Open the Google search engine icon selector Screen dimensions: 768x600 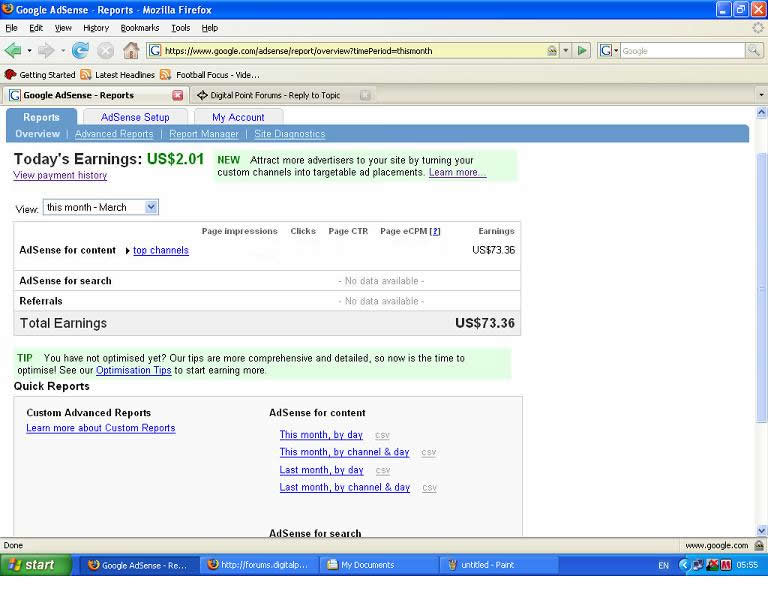point(609,50)
